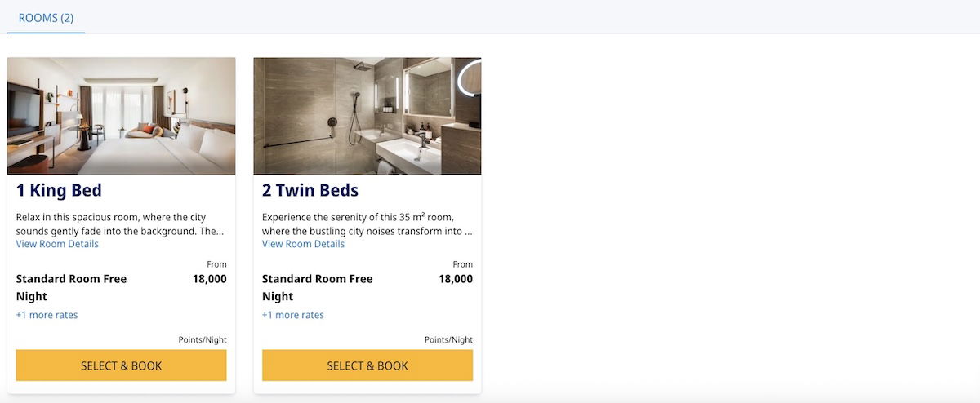Screen dimensions: 980x403
Task: Open View Room Details for King Bed
Action: click(57, 244)
